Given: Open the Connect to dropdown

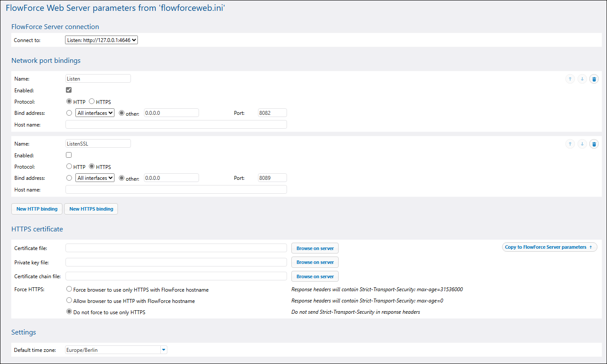Looking at the screenshot, I should (101, 40).
